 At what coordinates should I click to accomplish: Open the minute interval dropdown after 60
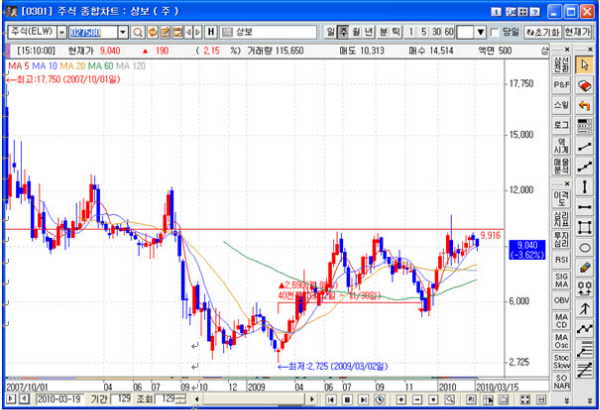pos(481,32)
